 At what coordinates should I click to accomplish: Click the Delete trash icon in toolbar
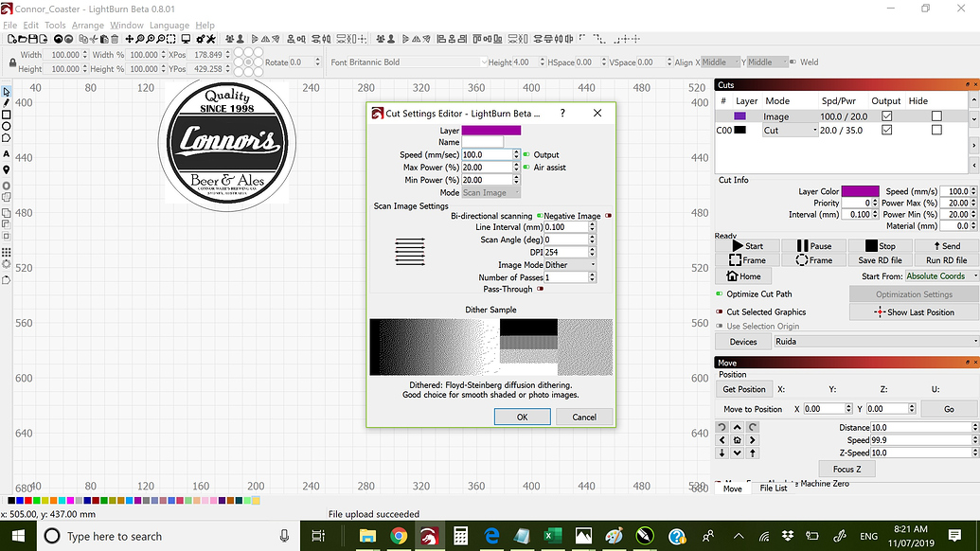pyautogui.click(x=115, y=39)
